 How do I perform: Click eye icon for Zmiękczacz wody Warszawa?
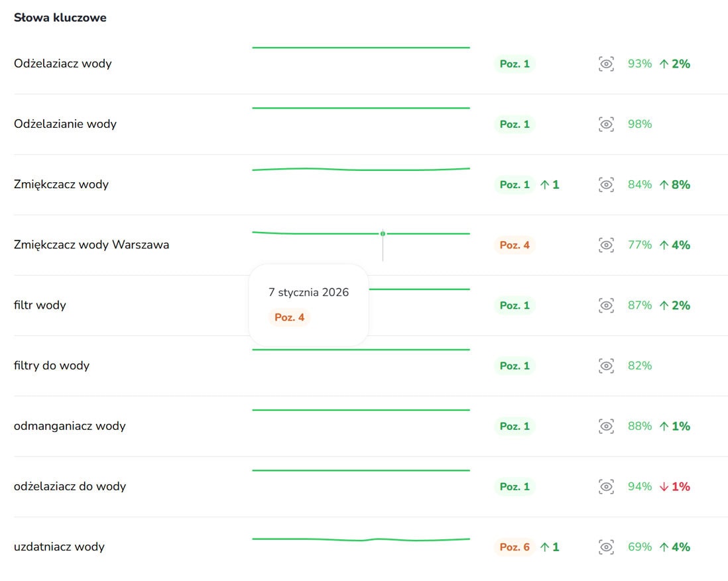coord(606,245)
